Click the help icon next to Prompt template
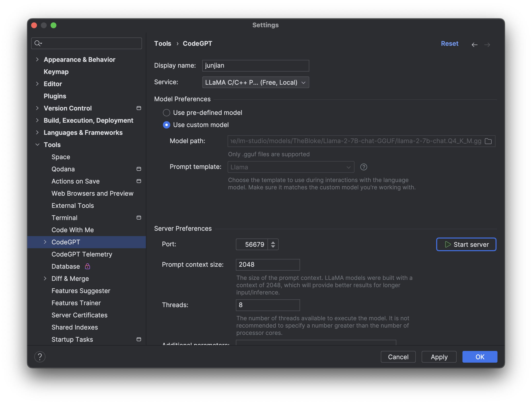 364,167
